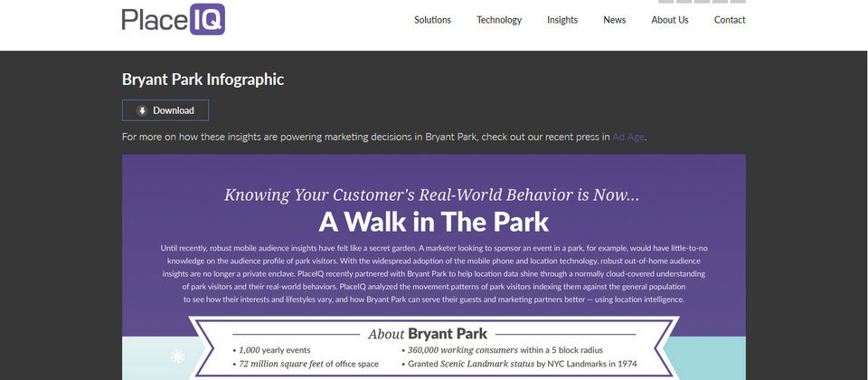Viewport: 868px width, 380px height.
Task: Click '360,000 working consumers' bullet
Action: point(502,350)
